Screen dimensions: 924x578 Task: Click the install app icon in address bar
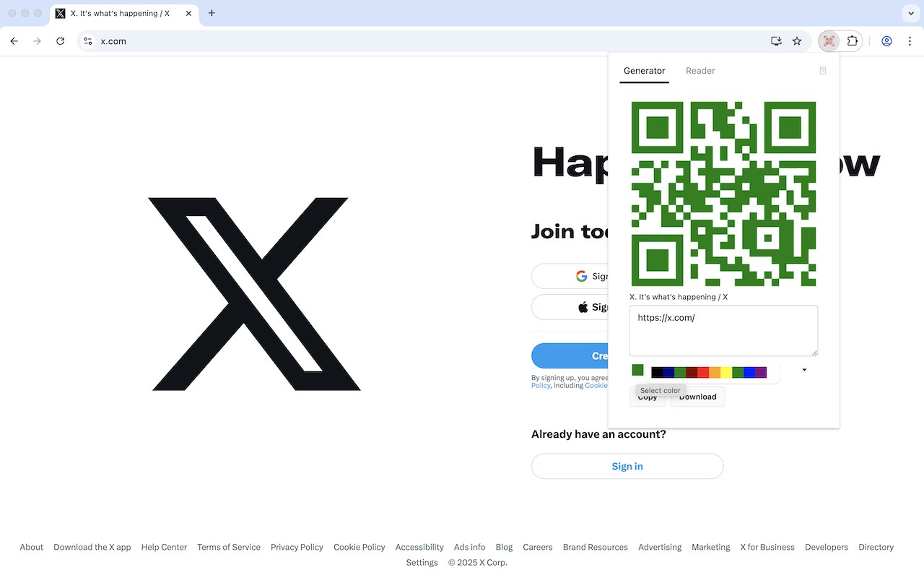pos(777,41)
